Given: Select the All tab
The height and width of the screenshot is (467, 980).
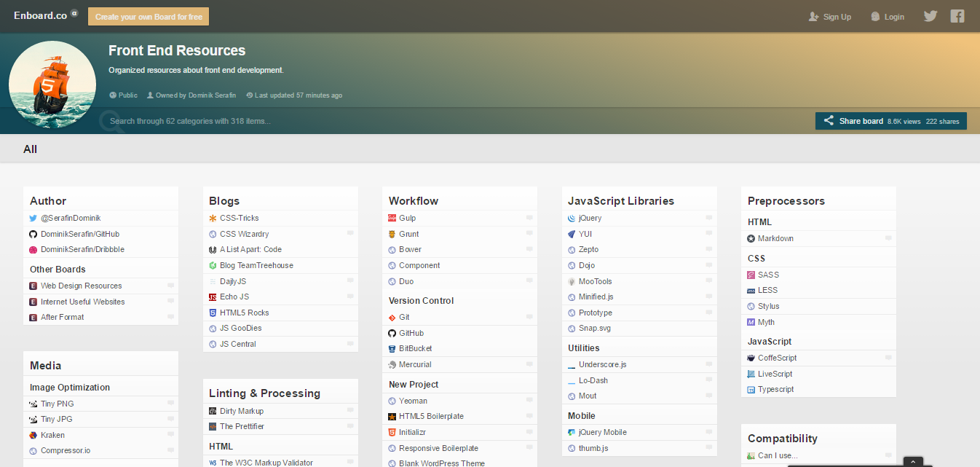Looking at the screenshot, I should [30, 149].
